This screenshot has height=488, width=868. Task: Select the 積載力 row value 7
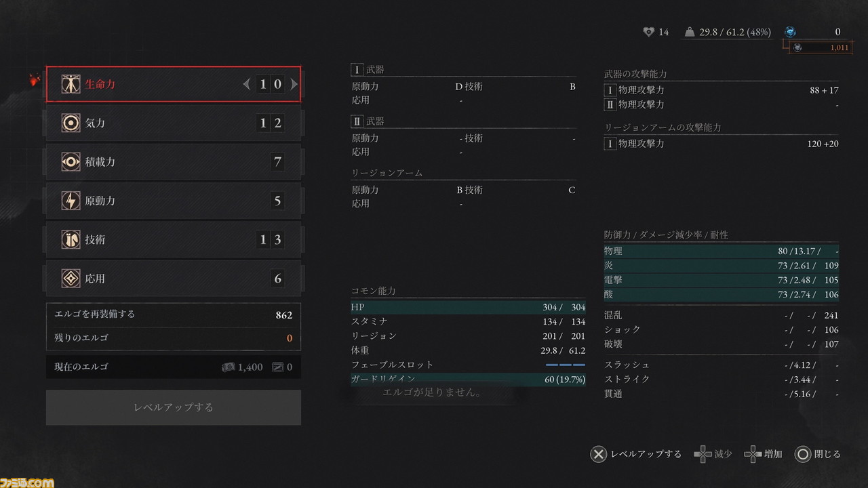pos(277,162)
